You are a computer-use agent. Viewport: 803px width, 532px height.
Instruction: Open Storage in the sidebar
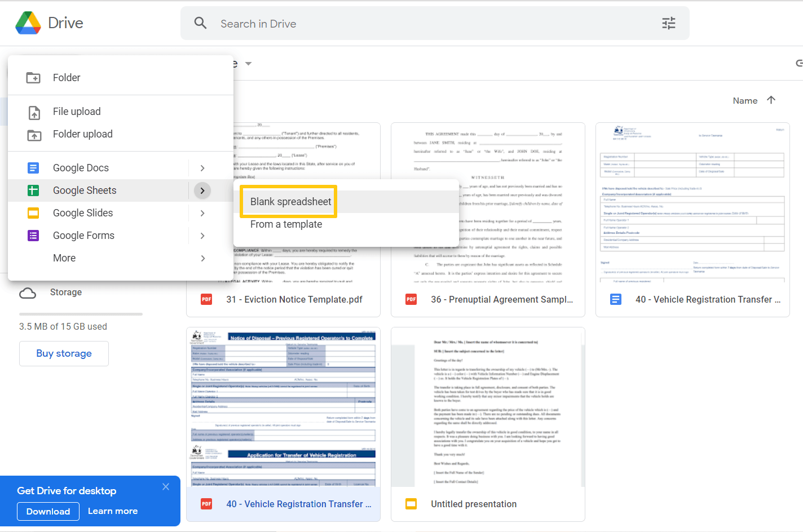[66, 292]
